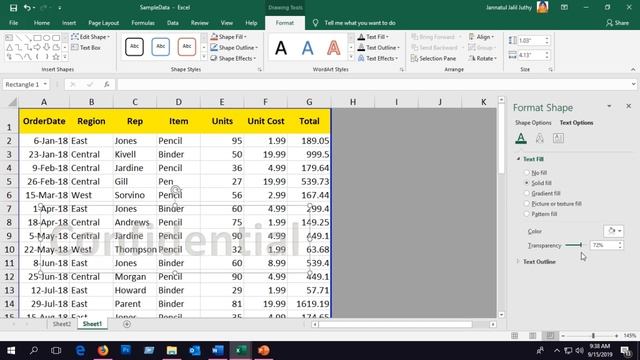Collapse the Text Fill section
The height and width of the screenshot is (360, 640).
click(518, 159)
